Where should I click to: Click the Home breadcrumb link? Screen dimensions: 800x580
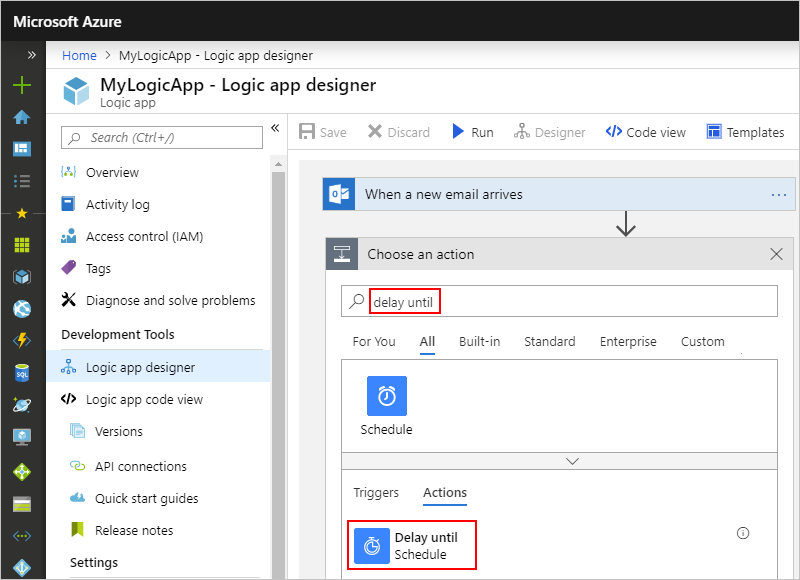coord(79,55)
